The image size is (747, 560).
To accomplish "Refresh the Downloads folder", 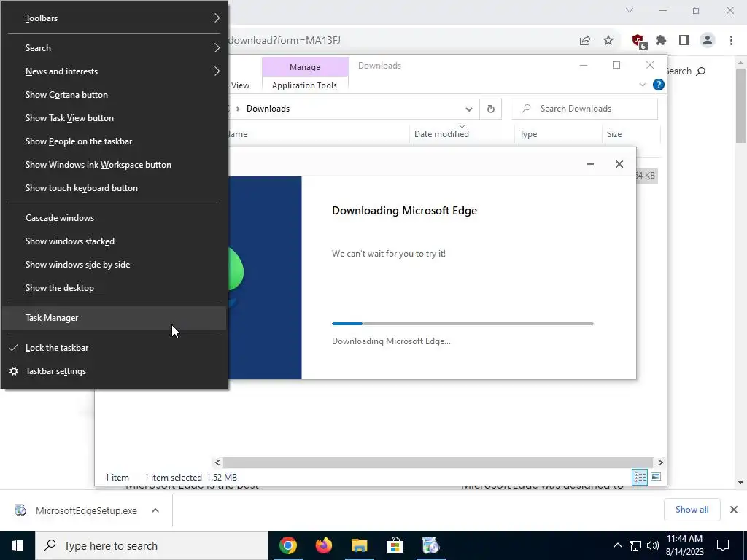I will [491, 109].
